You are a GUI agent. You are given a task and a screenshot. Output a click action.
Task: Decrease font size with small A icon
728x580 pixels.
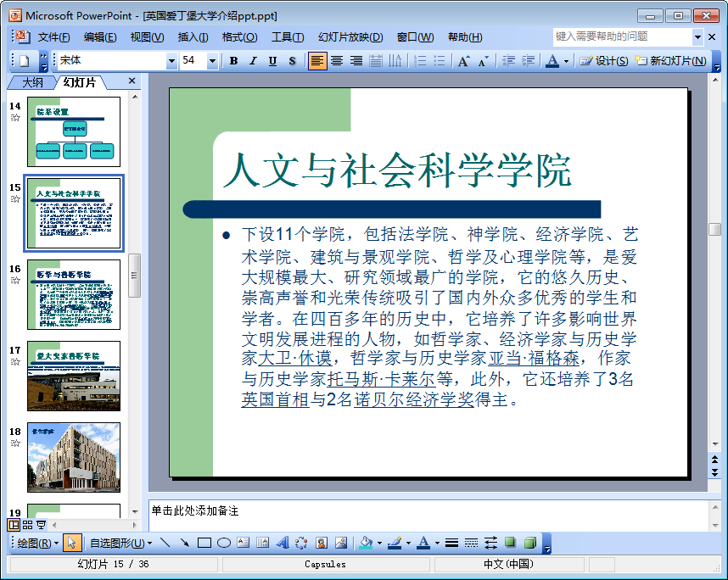click(483, 61)
